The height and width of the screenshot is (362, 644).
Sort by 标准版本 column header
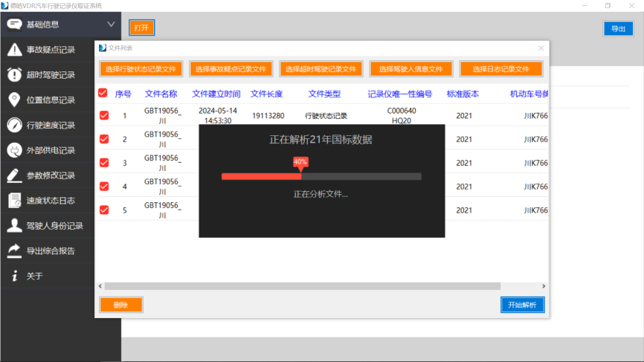463,94
